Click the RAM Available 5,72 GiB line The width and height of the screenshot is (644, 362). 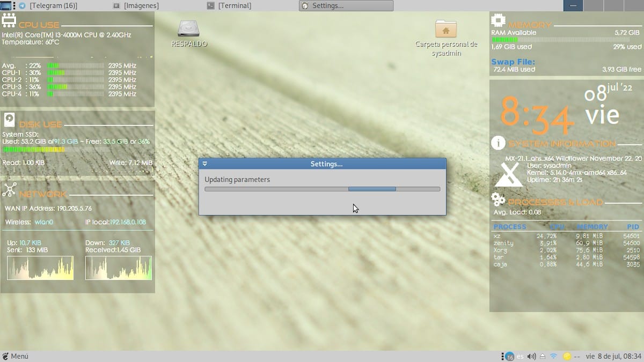(566, 33)
